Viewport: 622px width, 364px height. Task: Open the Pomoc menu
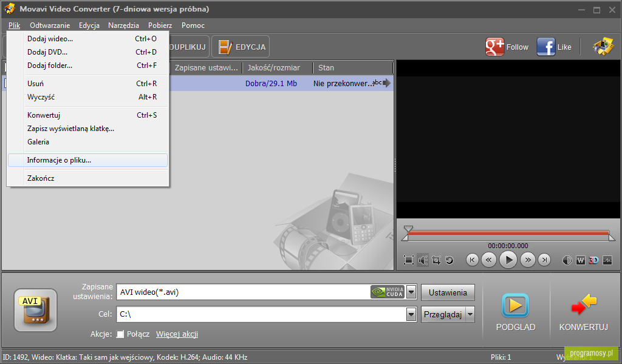tap(193, 25)
